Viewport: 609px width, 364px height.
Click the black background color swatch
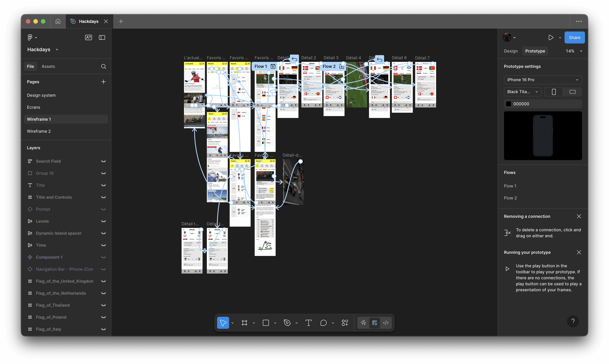508,104
